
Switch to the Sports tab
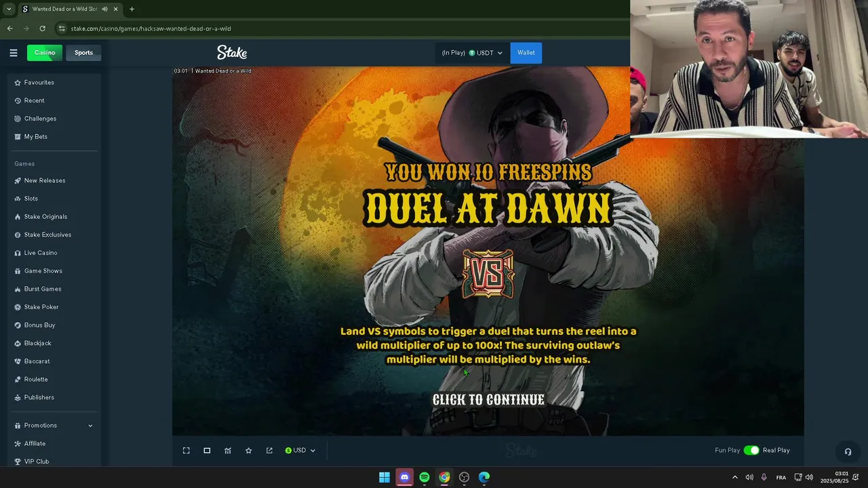83,53
